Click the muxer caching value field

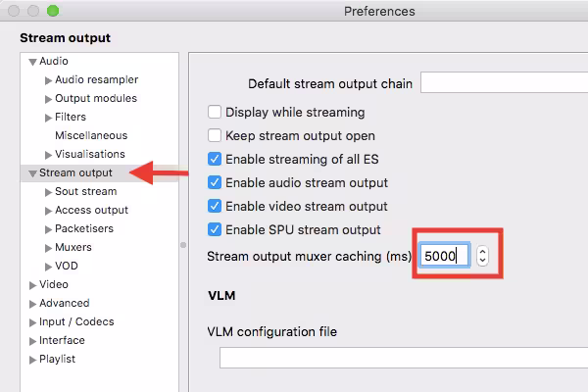click(x=444, y=257)
